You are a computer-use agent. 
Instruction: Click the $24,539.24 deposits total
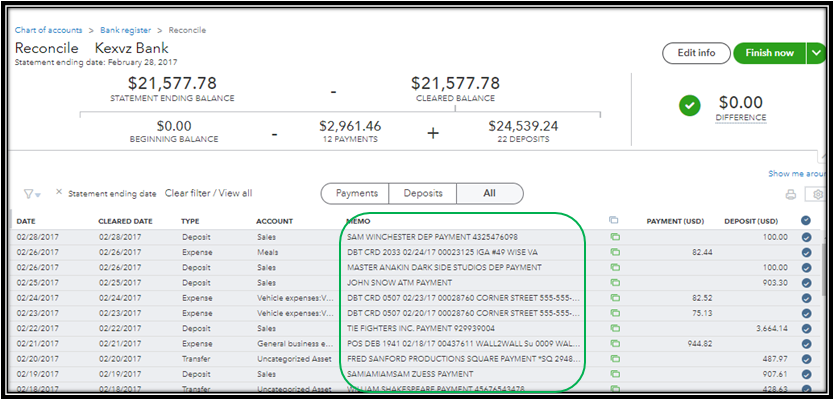(523, 126)
